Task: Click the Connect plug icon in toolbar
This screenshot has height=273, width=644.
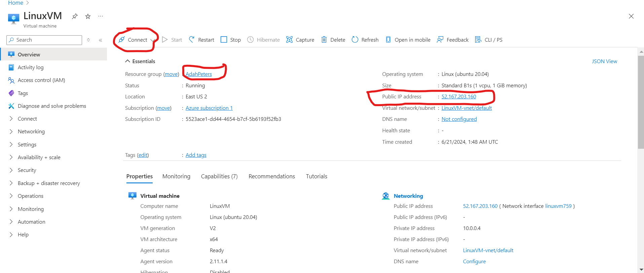Action: point(122,40)
